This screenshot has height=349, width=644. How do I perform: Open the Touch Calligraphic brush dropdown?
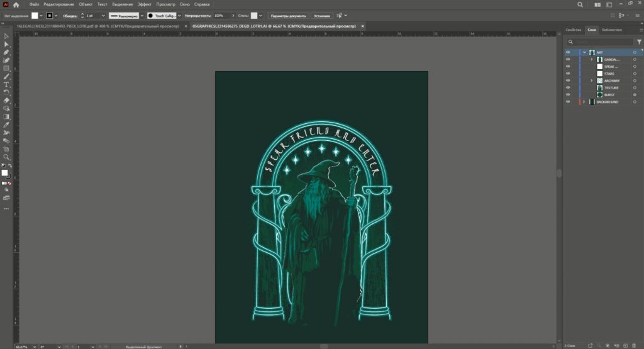[x=179, y=15]
